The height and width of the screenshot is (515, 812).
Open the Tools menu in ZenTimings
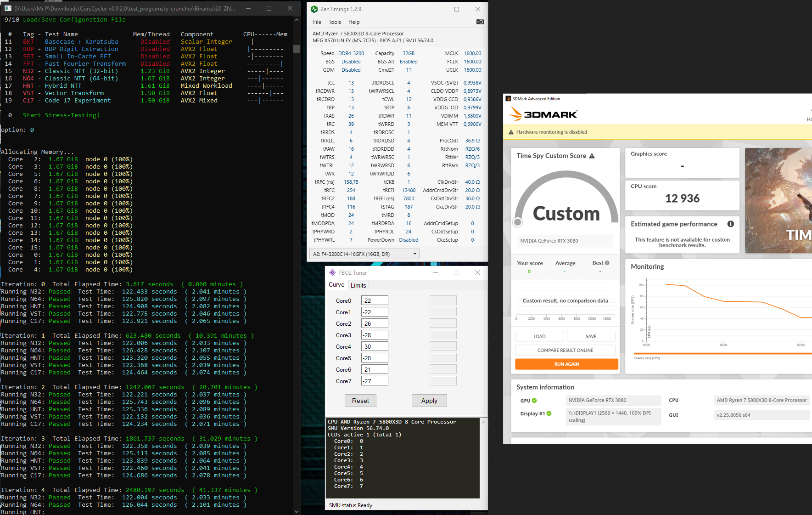point(335,22)
